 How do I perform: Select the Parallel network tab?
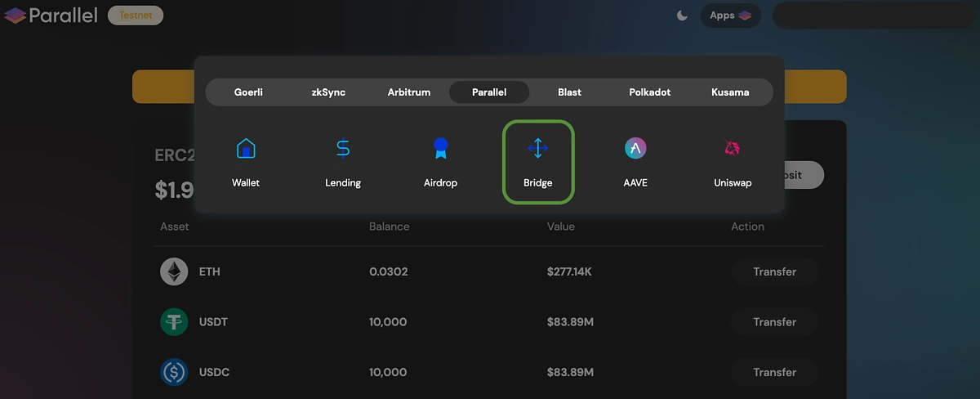click(489, 92)
